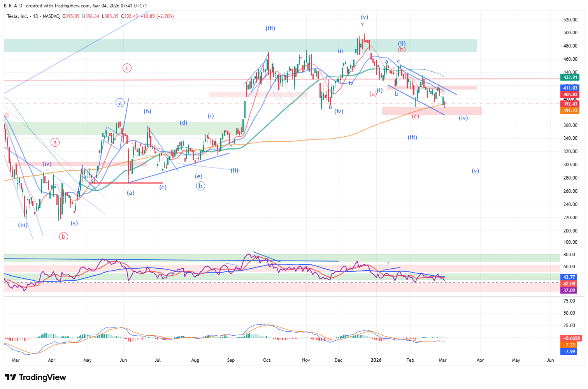
Task: Select the blue circled b wave label
Action: 200,186
